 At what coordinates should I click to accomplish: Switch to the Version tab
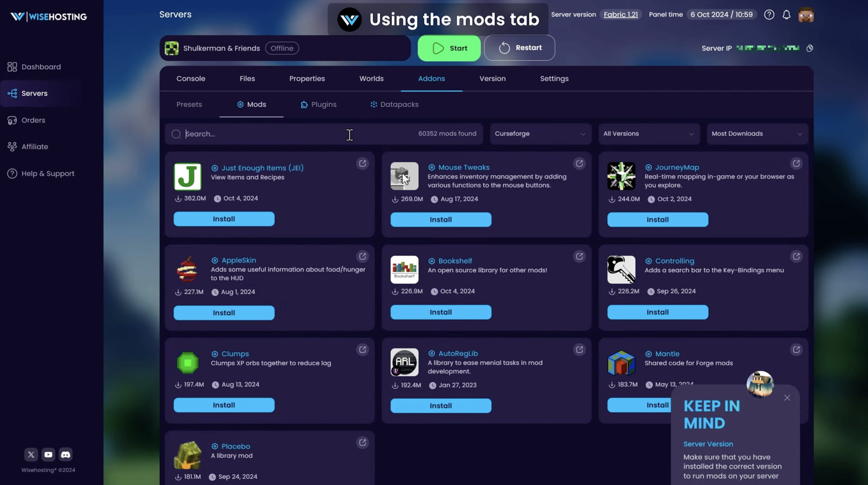tap(492, 79)
